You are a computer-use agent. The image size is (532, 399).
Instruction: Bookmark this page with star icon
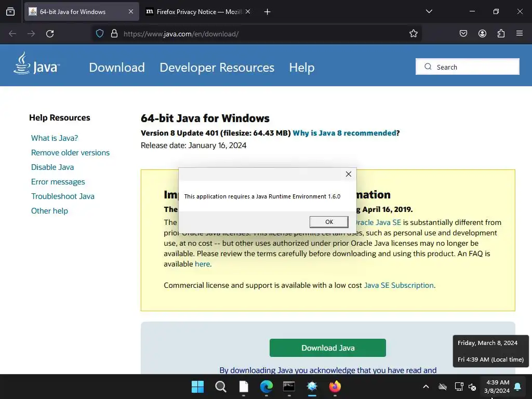[413, 33]
